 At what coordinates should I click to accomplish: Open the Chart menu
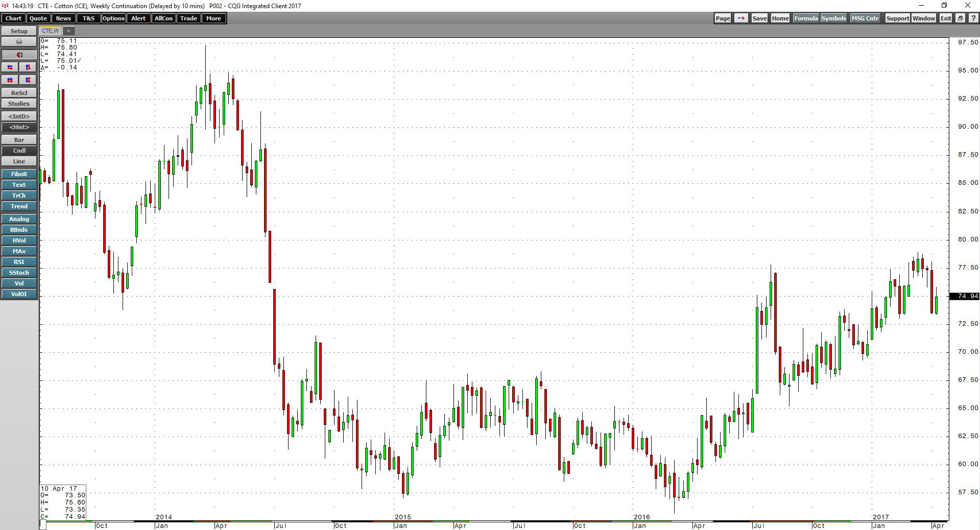tap(13, 18)
